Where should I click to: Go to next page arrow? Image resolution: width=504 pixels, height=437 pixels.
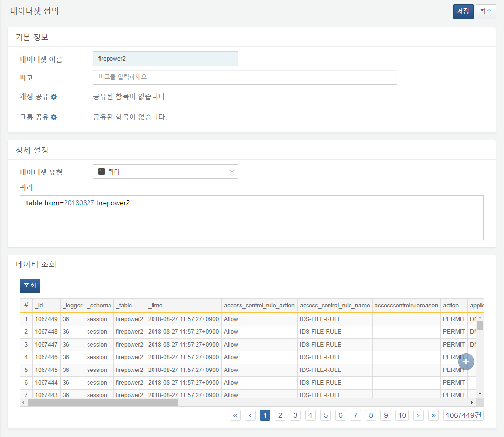coord(418,415)
